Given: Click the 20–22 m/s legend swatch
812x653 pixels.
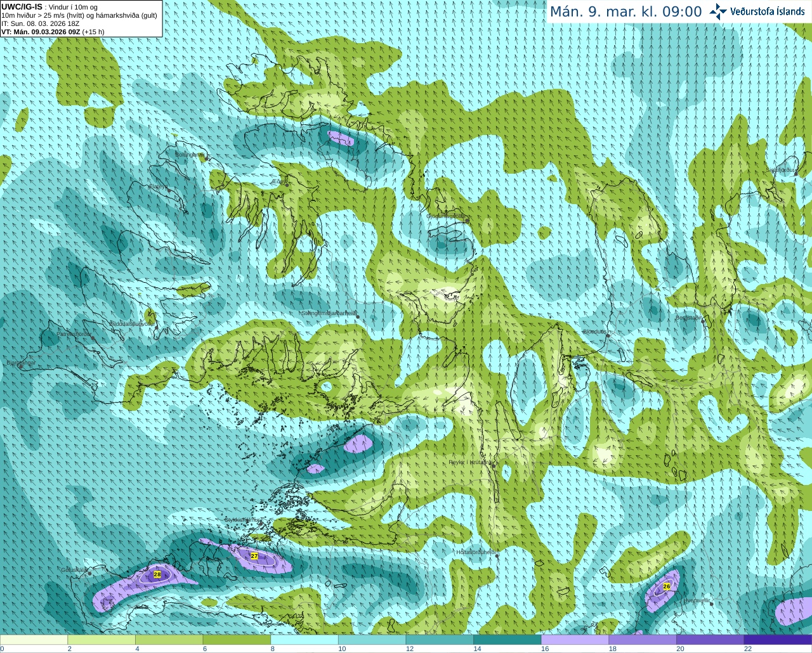Looking at the screenshot, I should [710, 640].
